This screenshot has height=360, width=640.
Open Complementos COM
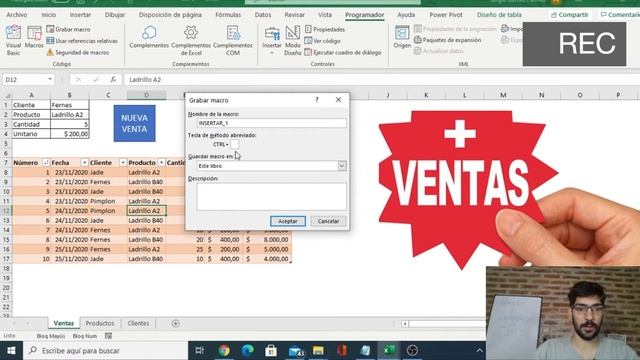(x=233, y=40)
